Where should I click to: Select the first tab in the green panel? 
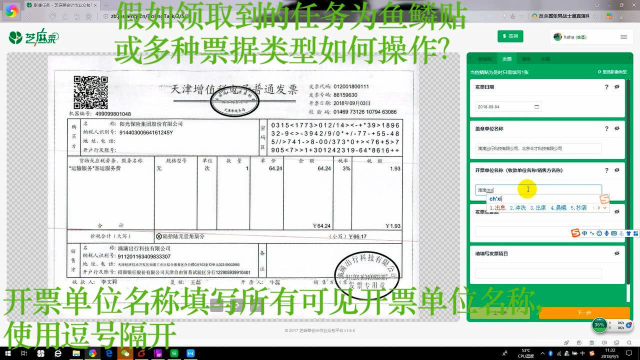[x=485, y=59]
